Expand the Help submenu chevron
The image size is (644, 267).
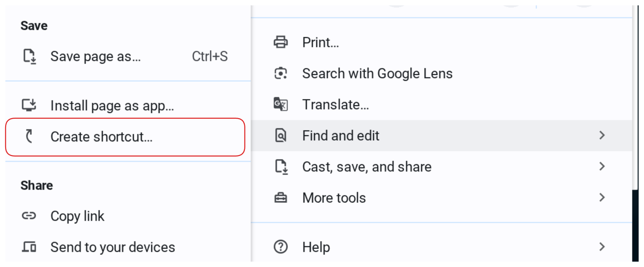coord(602,247)
